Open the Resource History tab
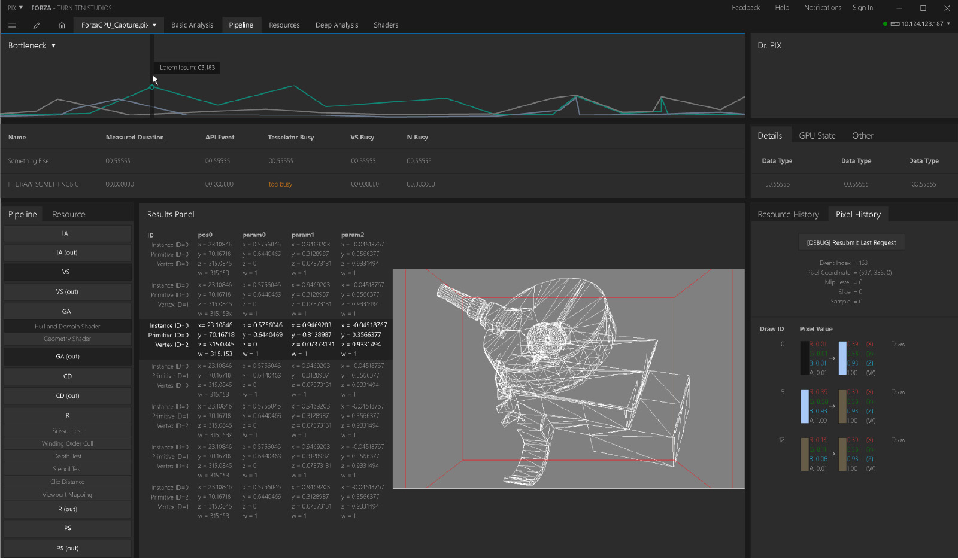The height and width of the screenshot is (560, 958). [x=789, y=214]
